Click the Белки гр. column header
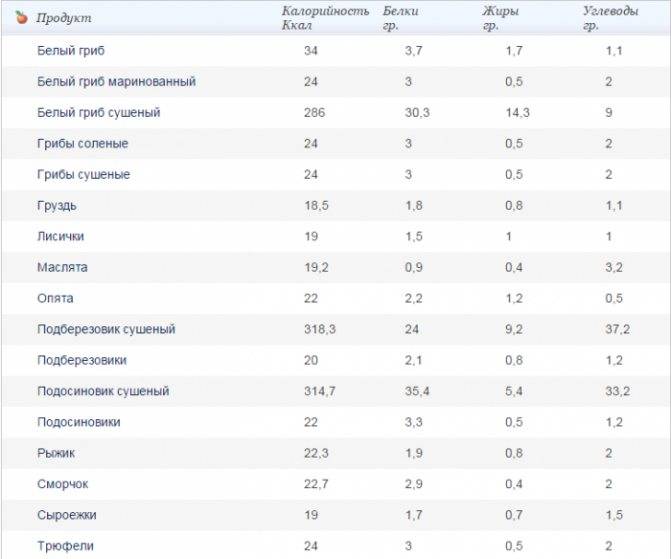 (401, 18)
